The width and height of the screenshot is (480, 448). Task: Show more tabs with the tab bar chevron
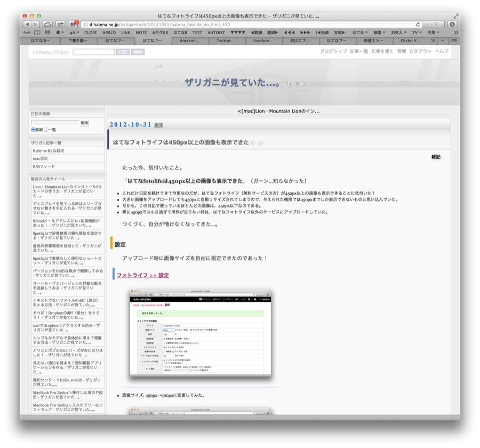click(x=433, y=41)
